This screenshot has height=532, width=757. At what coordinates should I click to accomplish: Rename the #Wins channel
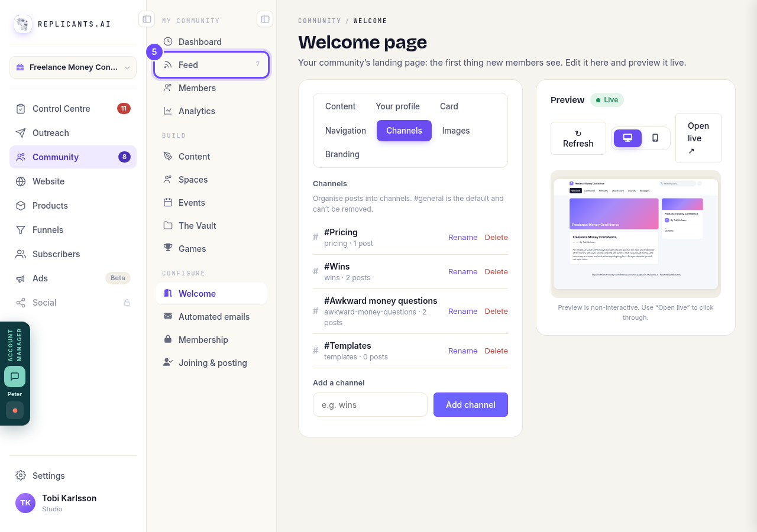462,272
